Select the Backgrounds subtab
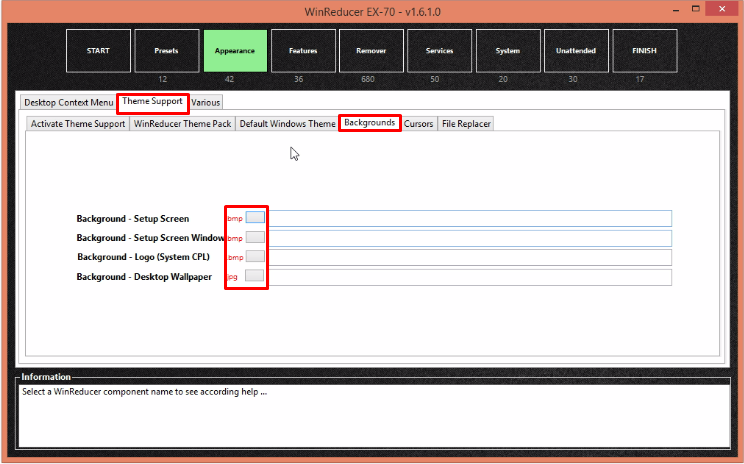The width and height of the screenshot is (744, 464). pyautogui.click(x=370, y=123)
